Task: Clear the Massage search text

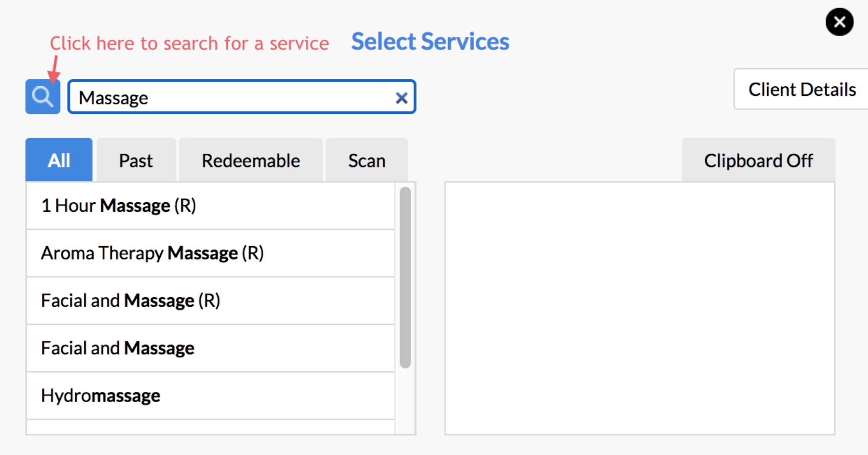Action: (x=402, y=97)
